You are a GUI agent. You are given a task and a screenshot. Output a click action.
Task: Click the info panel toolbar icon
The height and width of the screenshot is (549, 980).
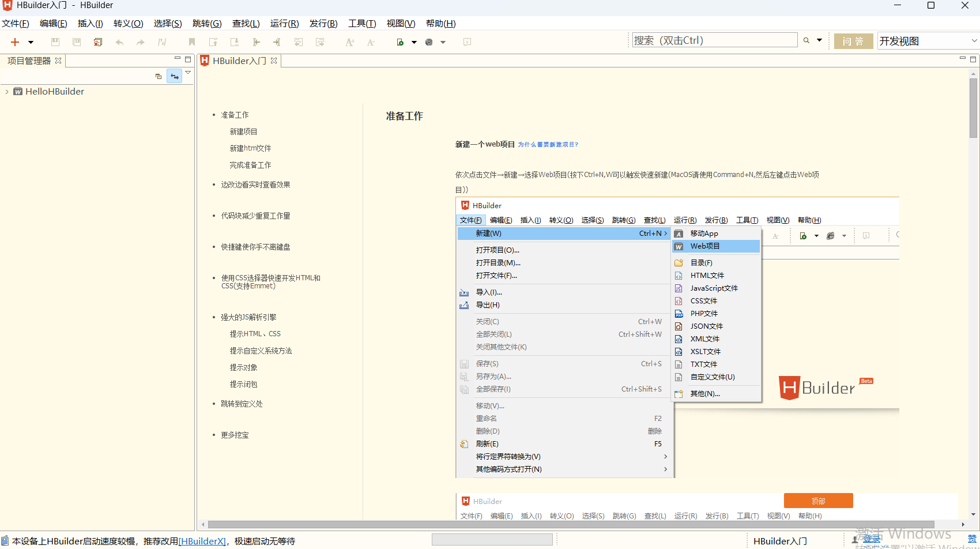click(x=468, y=42)
